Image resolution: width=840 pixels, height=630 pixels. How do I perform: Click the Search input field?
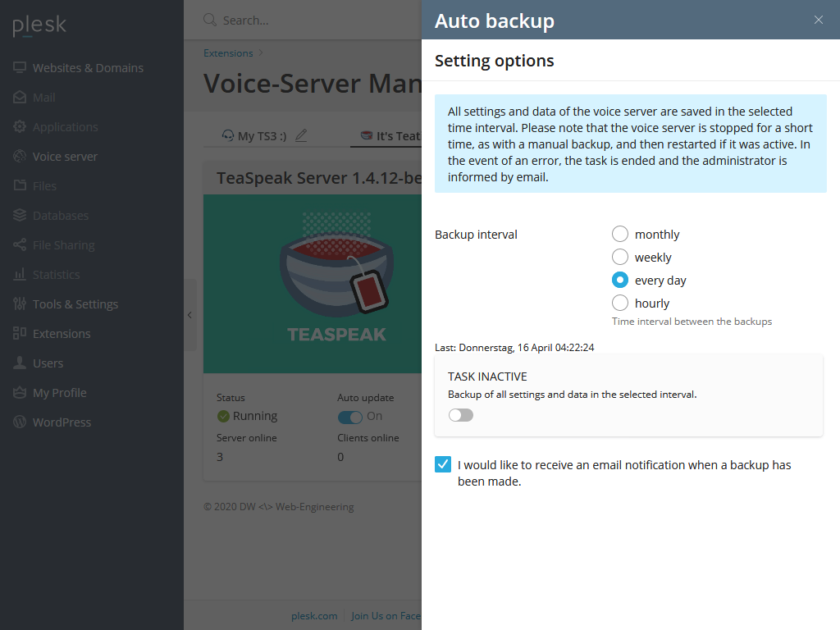point(271,20)
